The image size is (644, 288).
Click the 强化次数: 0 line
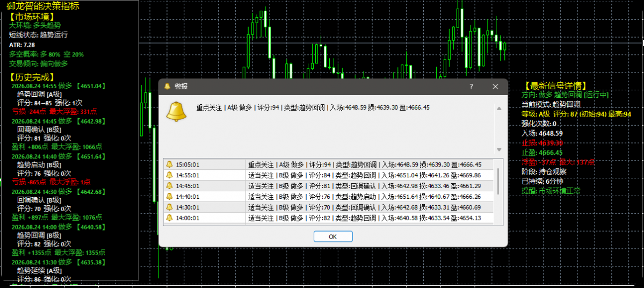pos(539,124)
